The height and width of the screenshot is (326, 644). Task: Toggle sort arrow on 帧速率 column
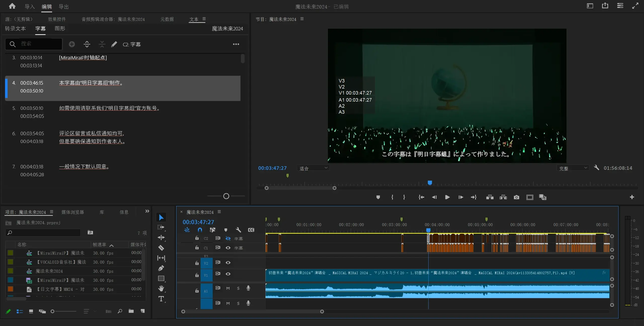(x=111, y=245)
